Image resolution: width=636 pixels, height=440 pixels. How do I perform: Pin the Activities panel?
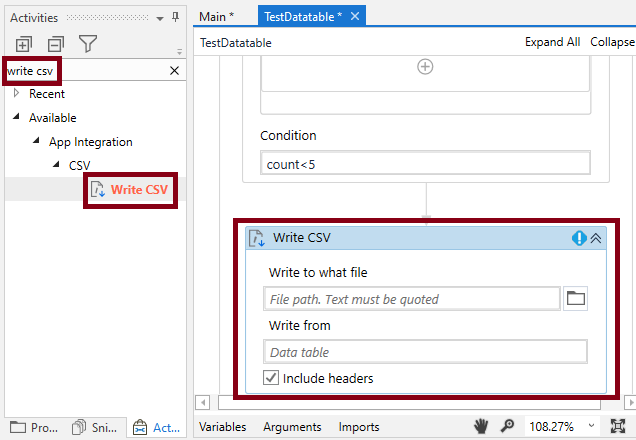click(175, 17)
